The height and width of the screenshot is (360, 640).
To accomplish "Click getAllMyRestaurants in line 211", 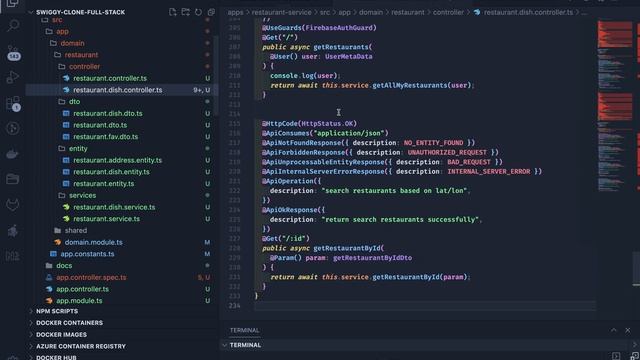I will [x=409, y=85].
